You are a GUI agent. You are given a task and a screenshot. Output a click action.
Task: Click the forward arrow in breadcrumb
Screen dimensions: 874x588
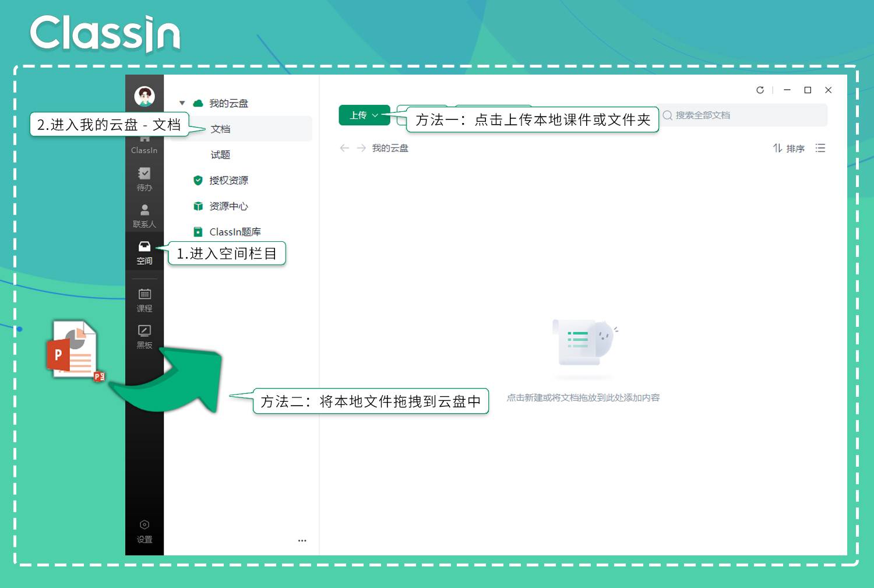point(361,148)
